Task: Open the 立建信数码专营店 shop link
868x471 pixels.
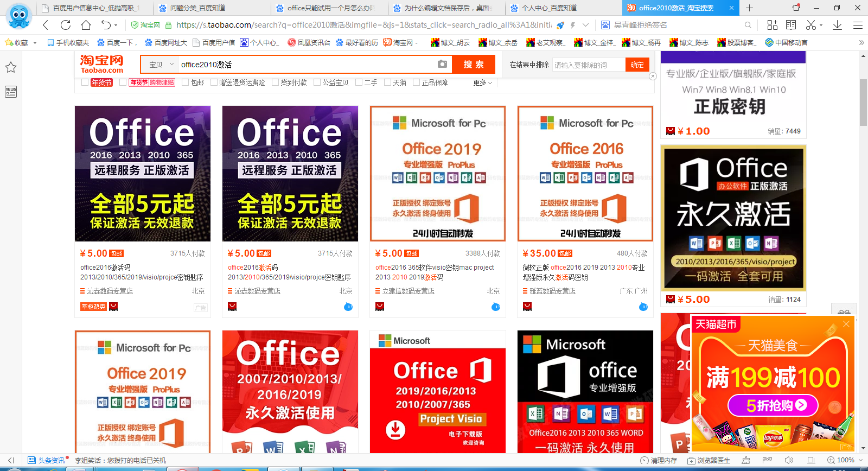Action: tap(409, 291)
